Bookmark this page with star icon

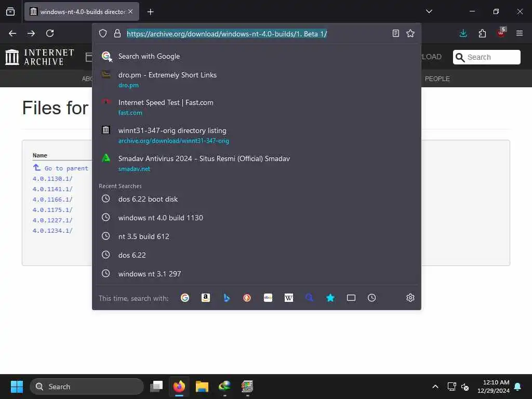coord(410,33)
